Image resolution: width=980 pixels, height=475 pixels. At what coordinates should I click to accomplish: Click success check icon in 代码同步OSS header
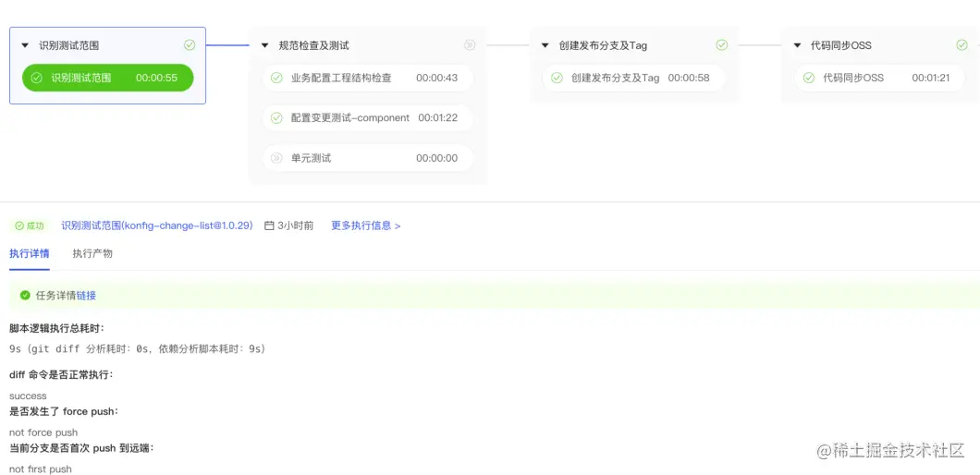[962, 45]
